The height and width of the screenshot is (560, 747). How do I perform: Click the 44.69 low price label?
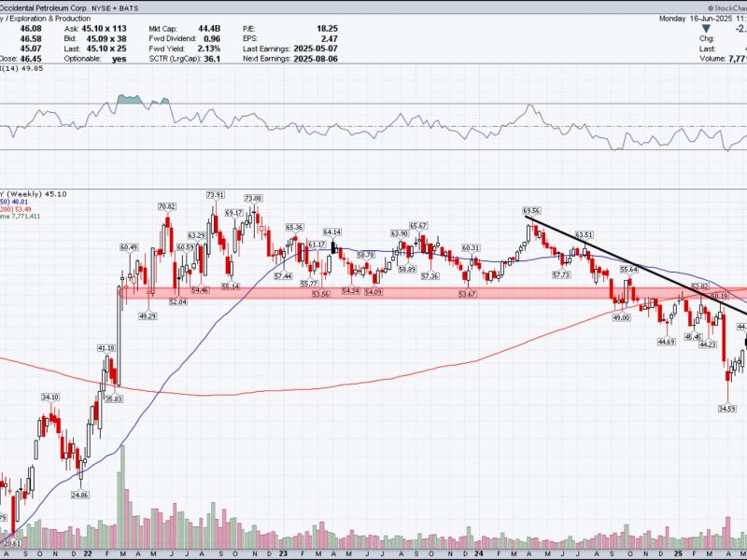pos(666,342)
